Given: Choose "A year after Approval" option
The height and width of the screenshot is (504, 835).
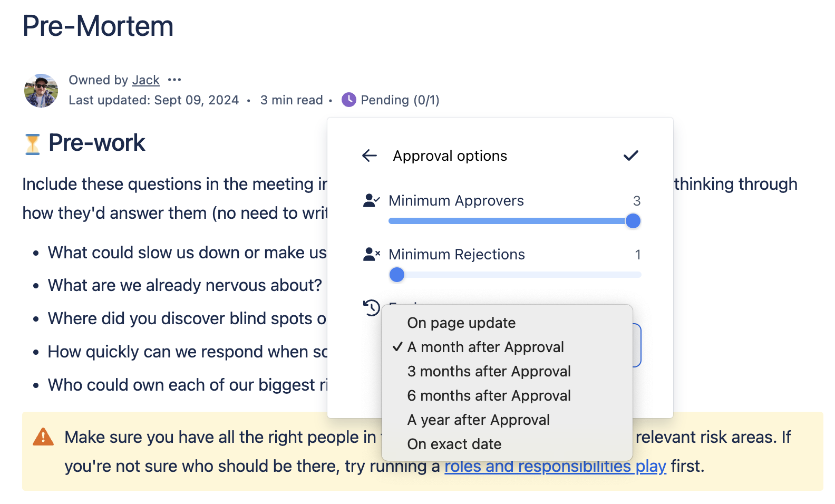Looking at the screenshot, I should [478, 420].
